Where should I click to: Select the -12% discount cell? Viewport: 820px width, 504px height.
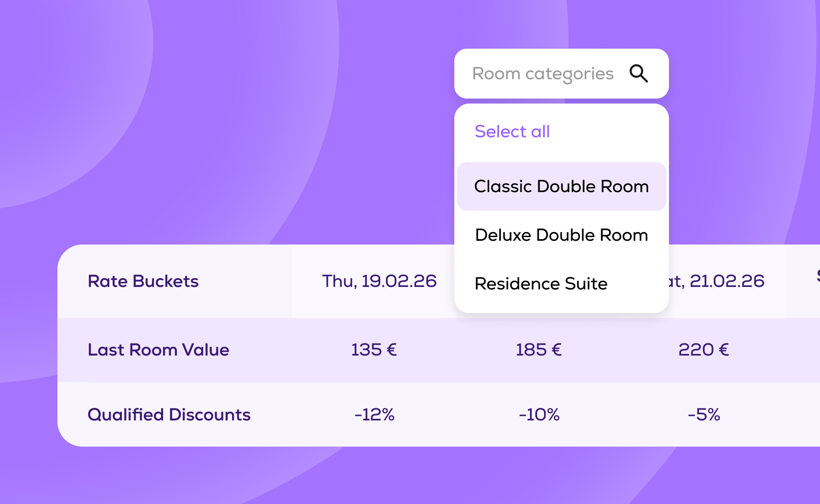coord(374,415)
